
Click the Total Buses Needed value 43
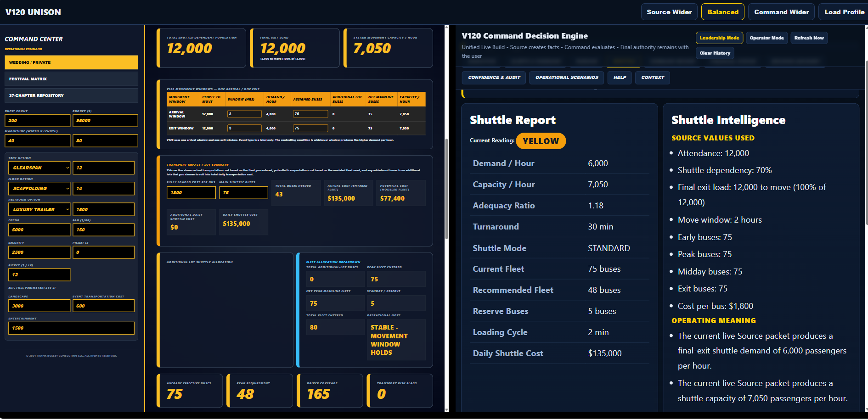[x=279, y=195]
